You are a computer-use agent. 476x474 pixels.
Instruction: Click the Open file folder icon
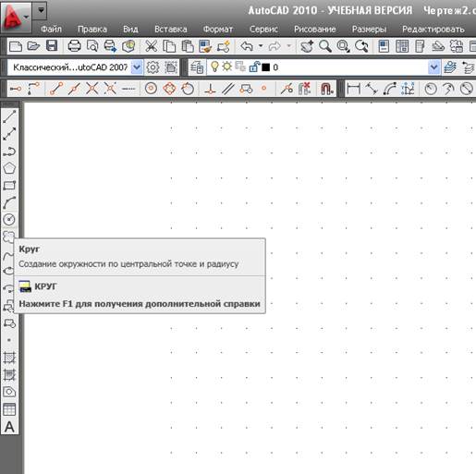[x=33, y=46]
